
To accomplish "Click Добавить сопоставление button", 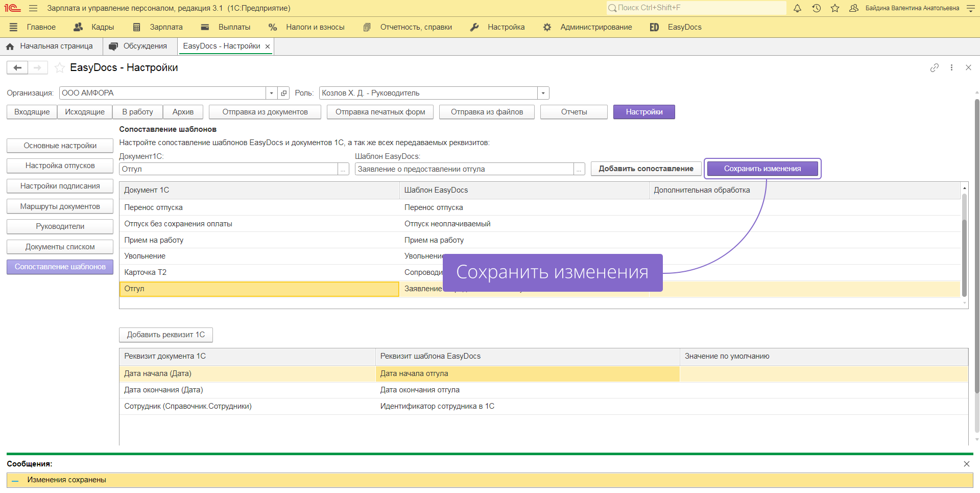I will pyautogui.click(x=646, y=169).
